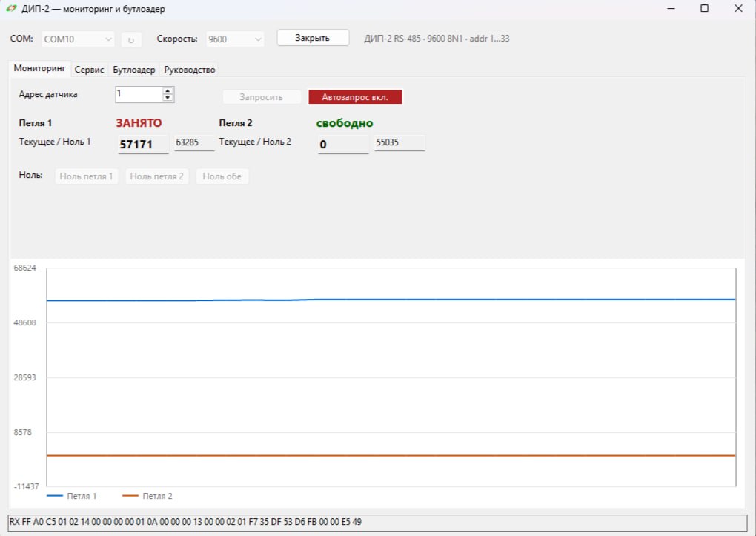Close the ДИП-2 window
This screenshot has width=756, height=536.
[x=738, y=9]
